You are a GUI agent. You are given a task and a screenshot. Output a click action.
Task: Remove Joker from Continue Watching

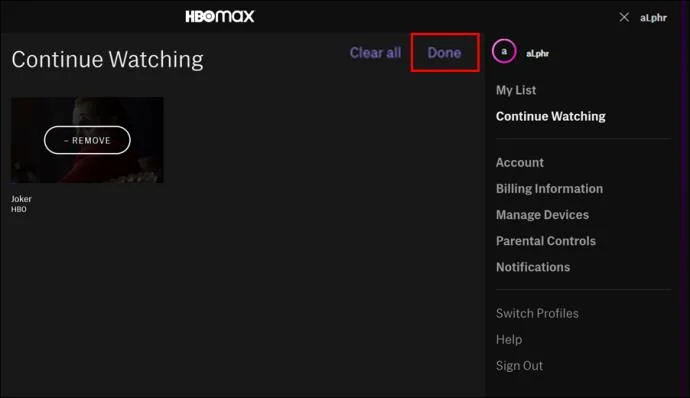[x=87, y=140]
